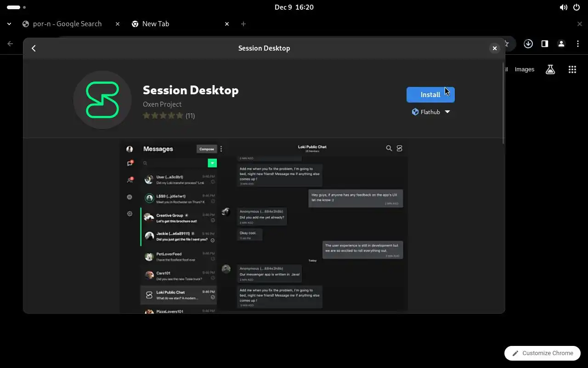Click the Session Desktop green logo
This screenshot has height=368, width=588.
coord(102,100)
